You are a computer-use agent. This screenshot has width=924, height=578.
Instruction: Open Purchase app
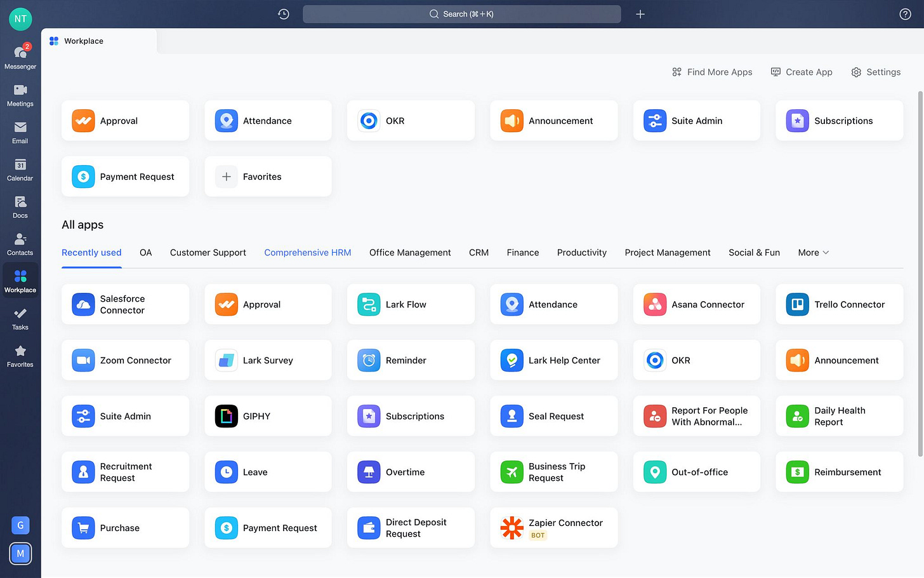pyautogui.click(x=126, y=528)
